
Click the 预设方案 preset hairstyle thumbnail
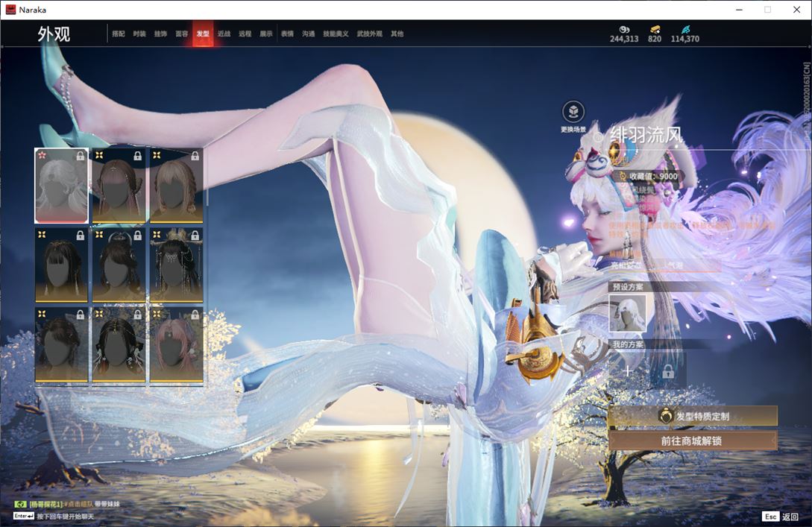point(627,312)
